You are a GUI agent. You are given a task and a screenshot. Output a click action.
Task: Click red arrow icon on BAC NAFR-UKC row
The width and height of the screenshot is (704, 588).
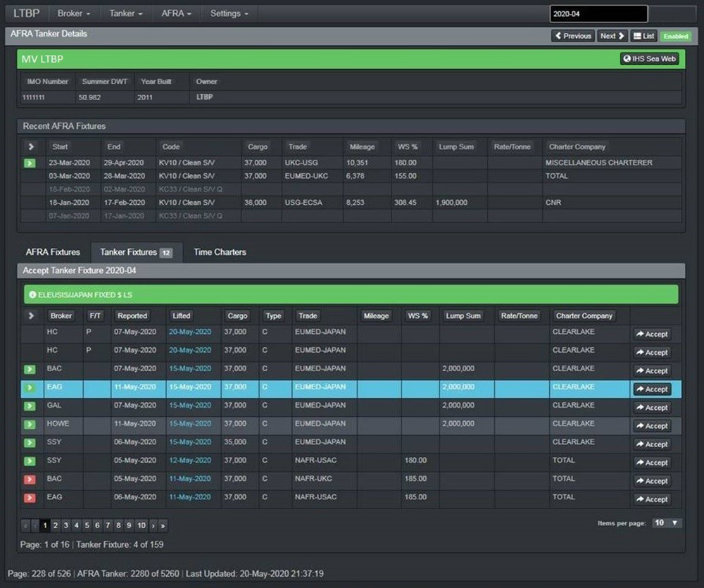[x=30, y=479]
